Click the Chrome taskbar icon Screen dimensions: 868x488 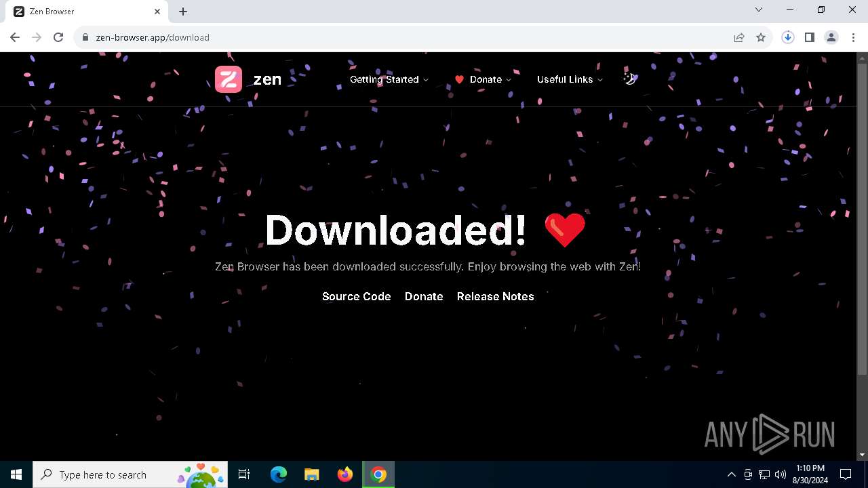378,474
